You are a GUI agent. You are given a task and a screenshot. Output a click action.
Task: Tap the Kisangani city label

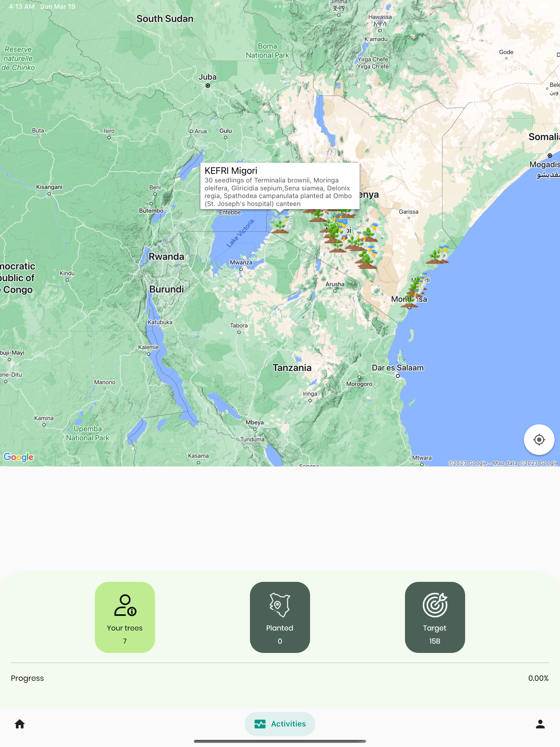(x=49, y=187)
